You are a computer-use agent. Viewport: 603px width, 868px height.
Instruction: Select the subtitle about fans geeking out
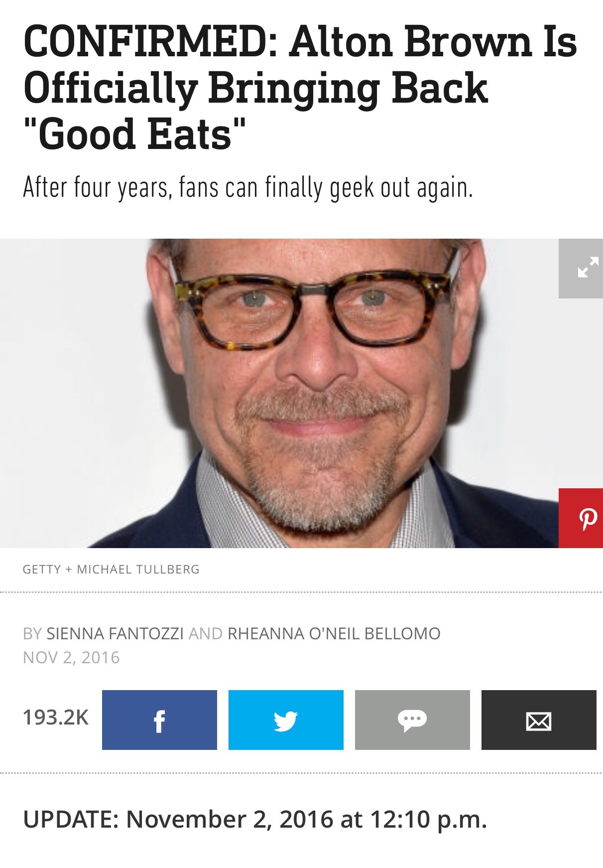(x=247, y=188)
